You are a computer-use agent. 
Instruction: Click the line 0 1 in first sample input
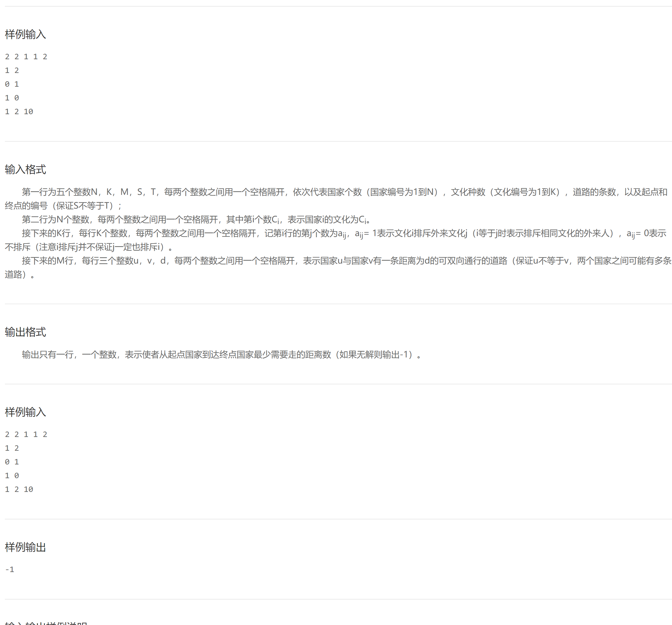pos(11,84)
